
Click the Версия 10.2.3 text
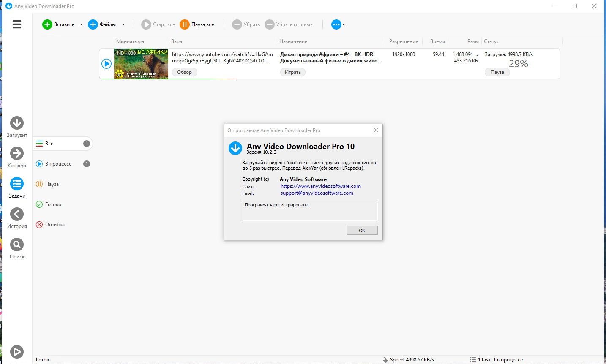coord(261,152)
